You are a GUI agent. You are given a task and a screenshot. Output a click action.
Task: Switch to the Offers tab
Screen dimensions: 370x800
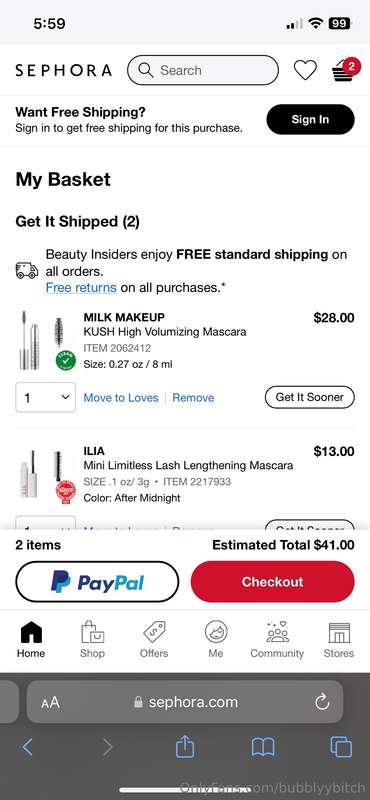(154, 639)
